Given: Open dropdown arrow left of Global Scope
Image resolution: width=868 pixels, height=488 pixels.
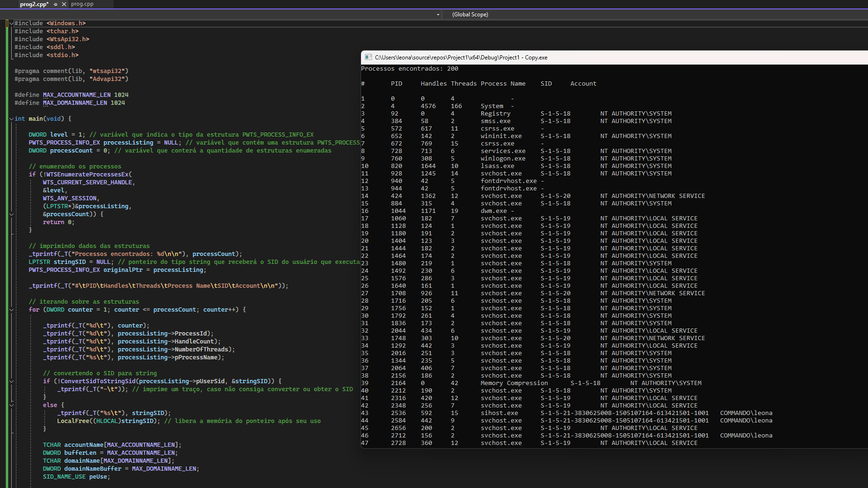Looking at the screenshot, I should pyautogui.click(x=438, y=15).
